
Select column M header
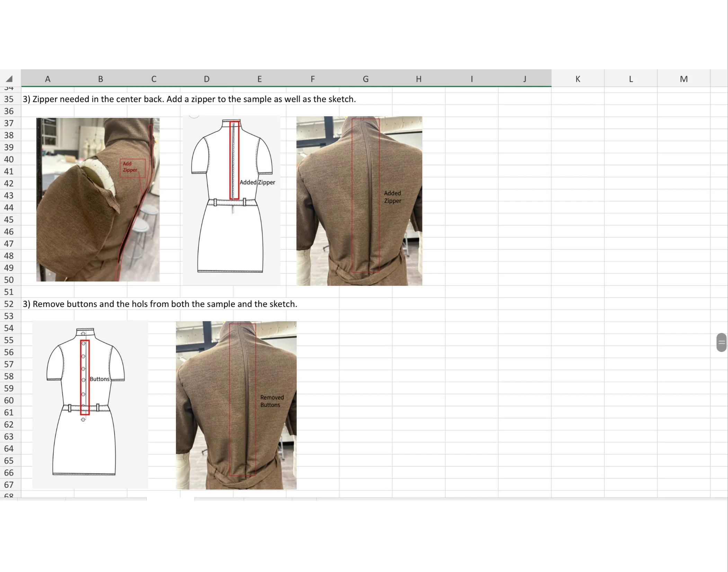pos(684,79)
